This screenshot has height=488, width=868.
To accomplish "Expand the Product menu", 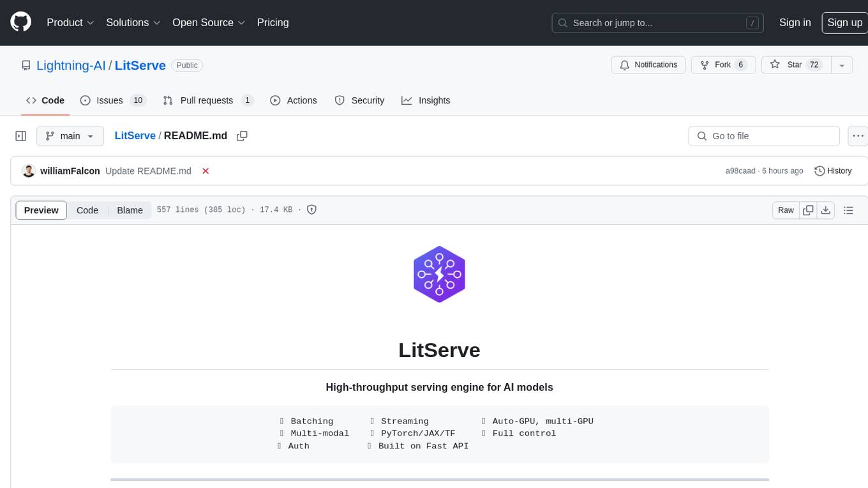I will tap(71, 22).
